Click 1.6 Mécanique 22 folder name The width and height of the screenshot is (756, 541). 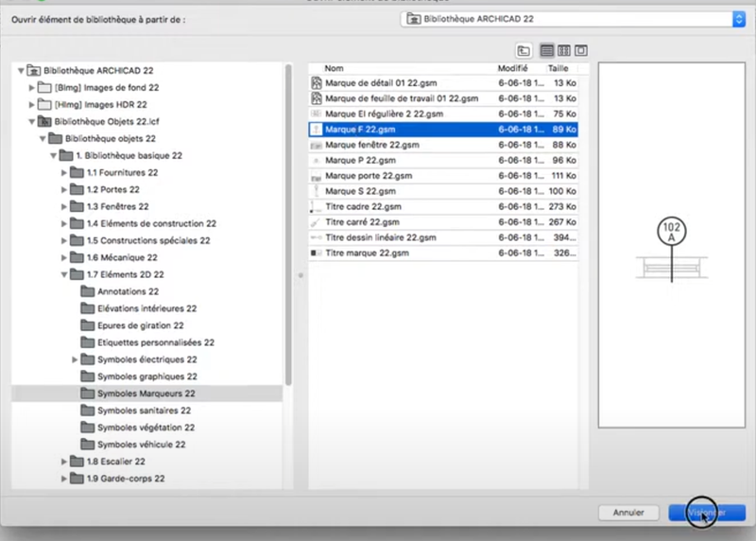[122, 257]
